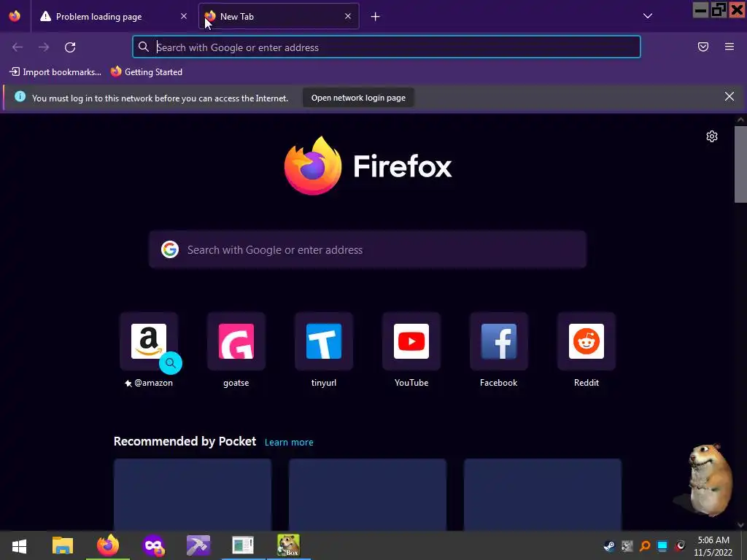Open File Explorer from taskbar
Image resolution: width=747 pixels, height=560 pixels.
click(63, 545)
